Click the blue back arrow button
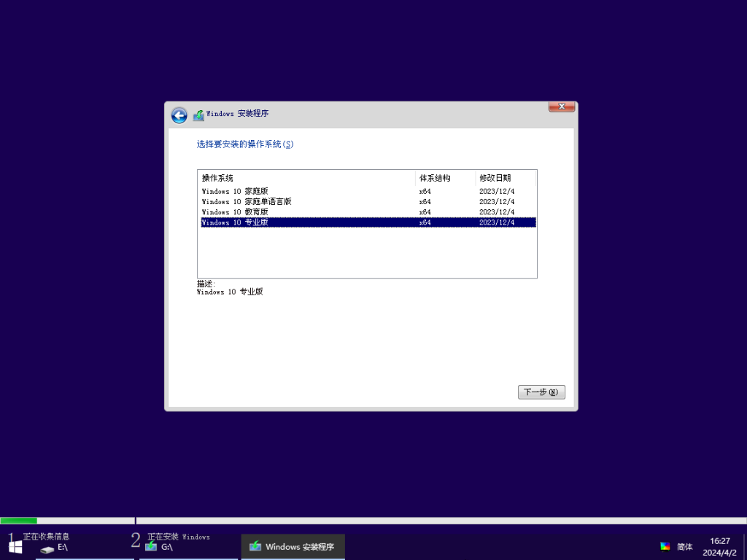The width and height of the screenshot is (747, 560). click(x=179, y=115)
